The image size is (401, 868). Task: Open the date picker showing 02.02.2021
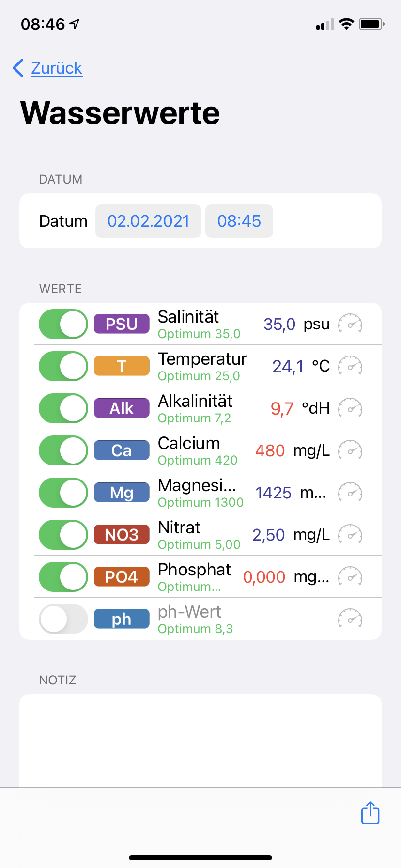click(x=148, y=221)
